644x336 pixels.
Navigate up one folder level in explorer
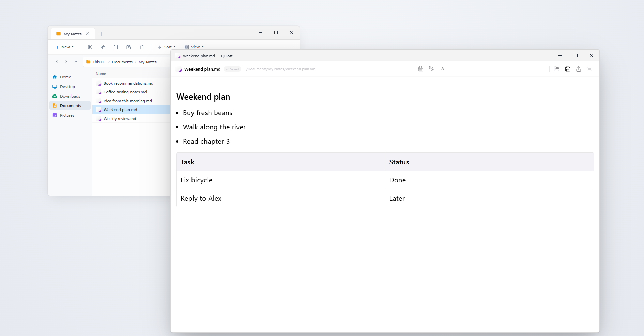pyautogui.click(x=76, y=62)
